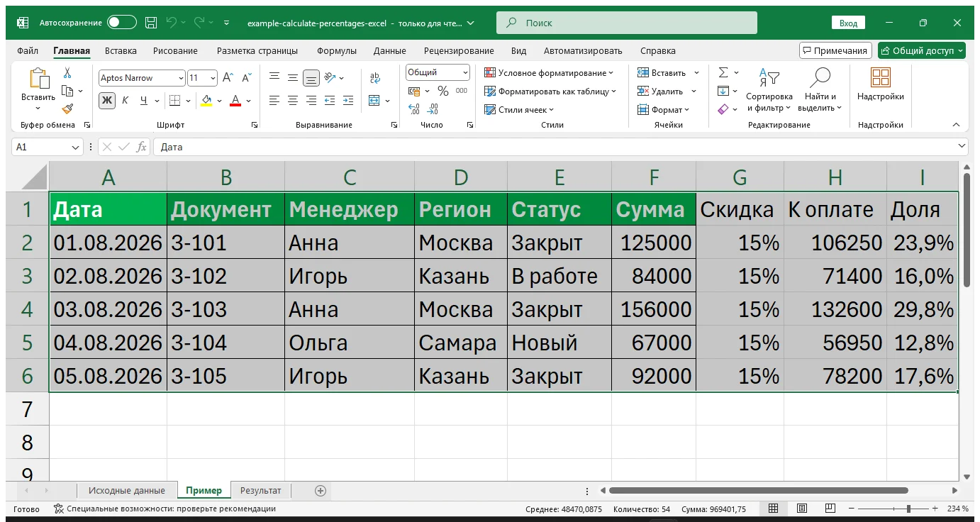Align text right icon
Screen dimensions: 980x522
[311, 100]
